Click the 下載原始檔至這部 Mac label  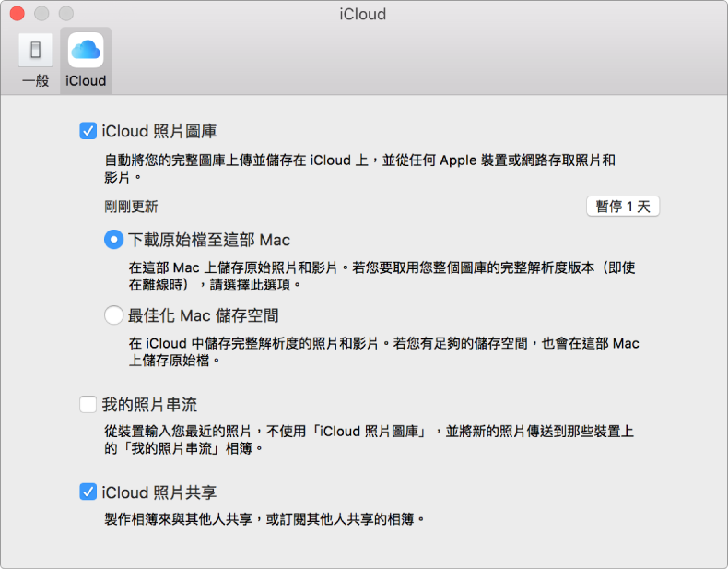tap(209, 240)
